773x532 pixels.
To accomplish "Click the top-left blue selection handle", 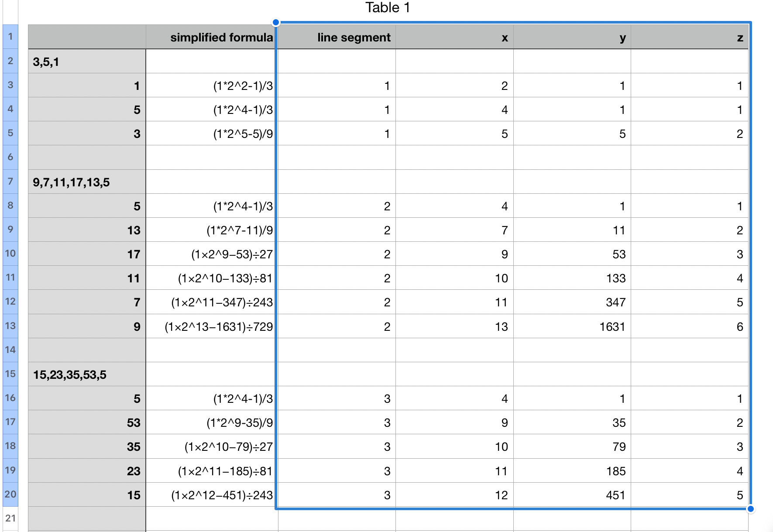I will point(276,22).
